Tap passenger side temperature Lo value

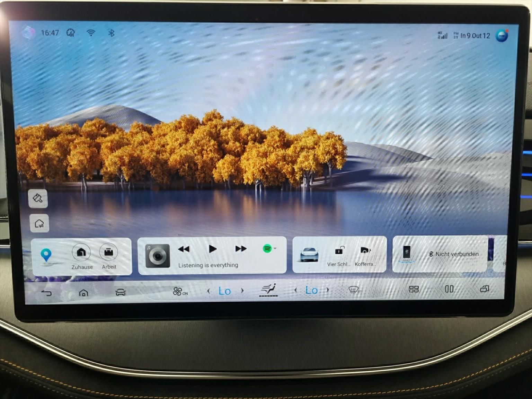(x=311, y=290)
